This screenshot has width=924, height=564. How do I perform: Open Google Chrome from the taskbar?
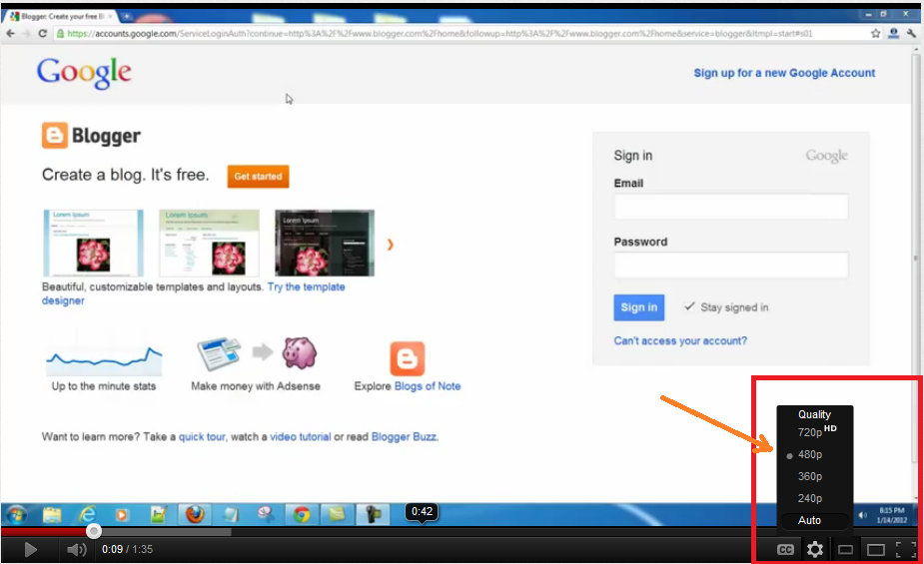click(302, 515)
